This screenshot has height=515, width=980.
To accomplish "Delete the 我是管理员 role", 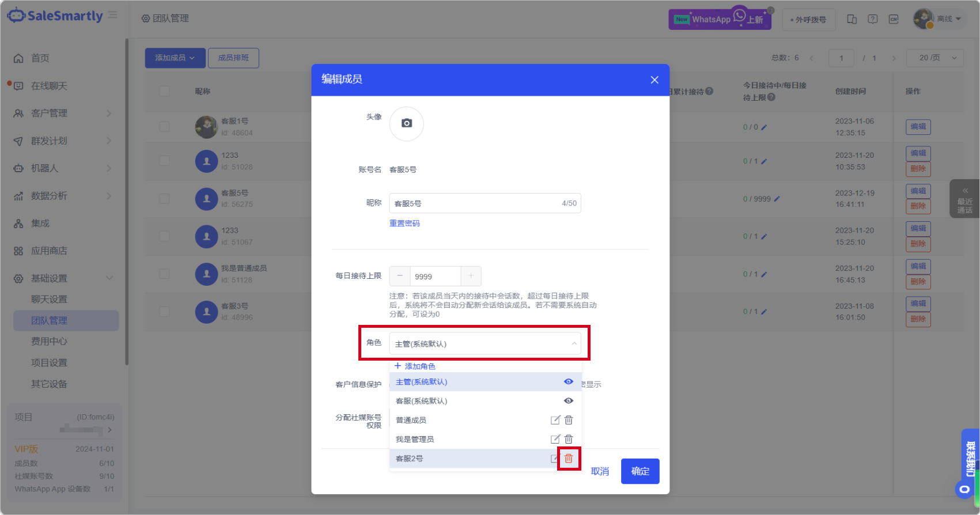I will click(x=569, y=439).
